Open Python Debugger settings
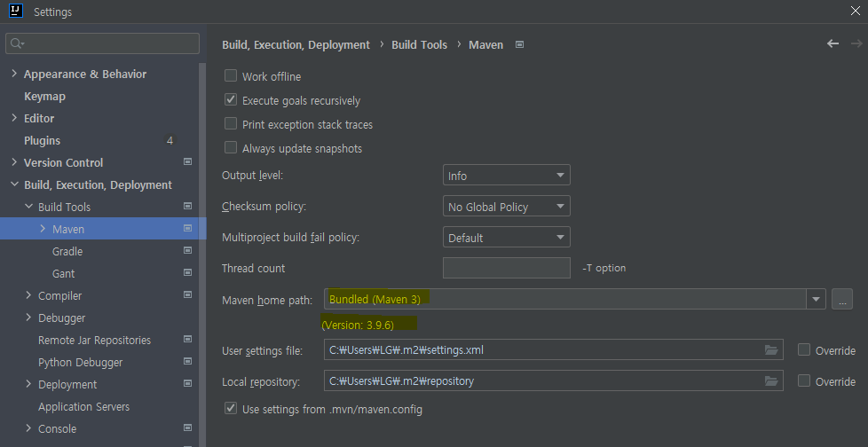This screenshot has height=447, width=868. [80, 363]
